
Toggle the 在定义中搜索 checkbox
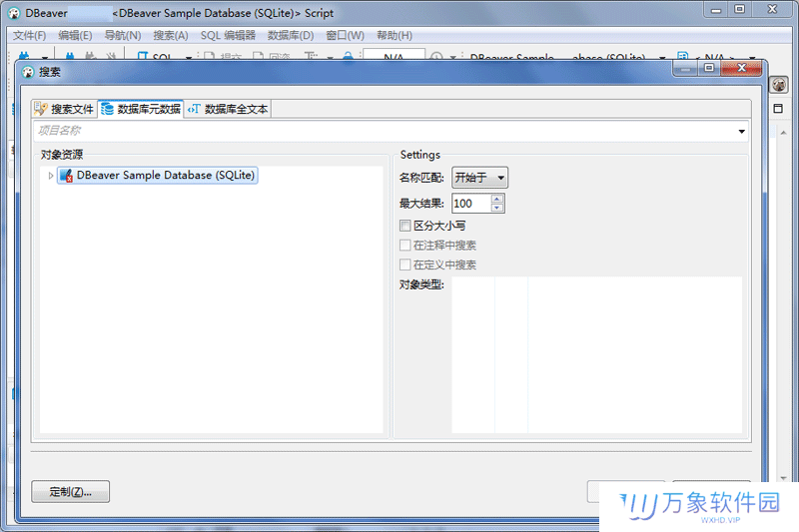click(405, 265)
